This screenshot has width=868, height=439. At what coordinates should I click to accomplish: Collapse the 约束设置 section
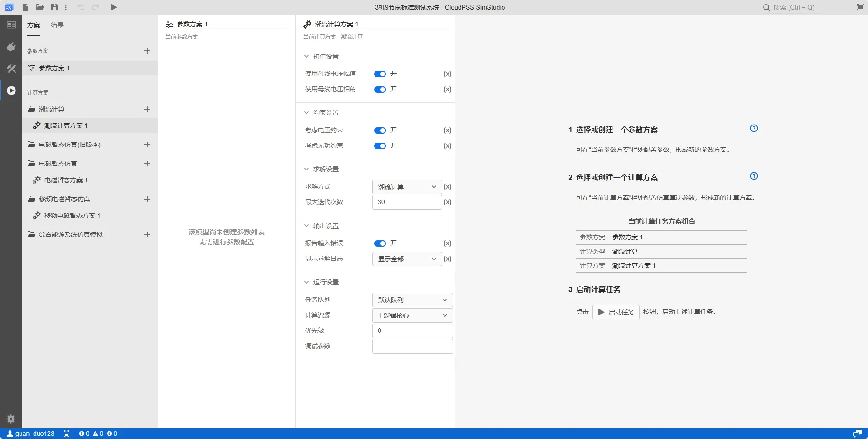click(306, 113)
